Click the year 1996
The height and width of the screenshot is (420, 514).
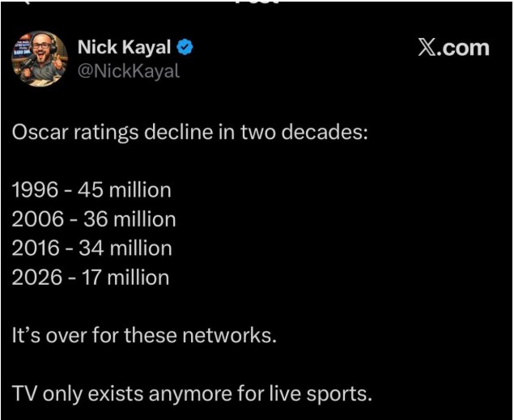coord(34,190)
